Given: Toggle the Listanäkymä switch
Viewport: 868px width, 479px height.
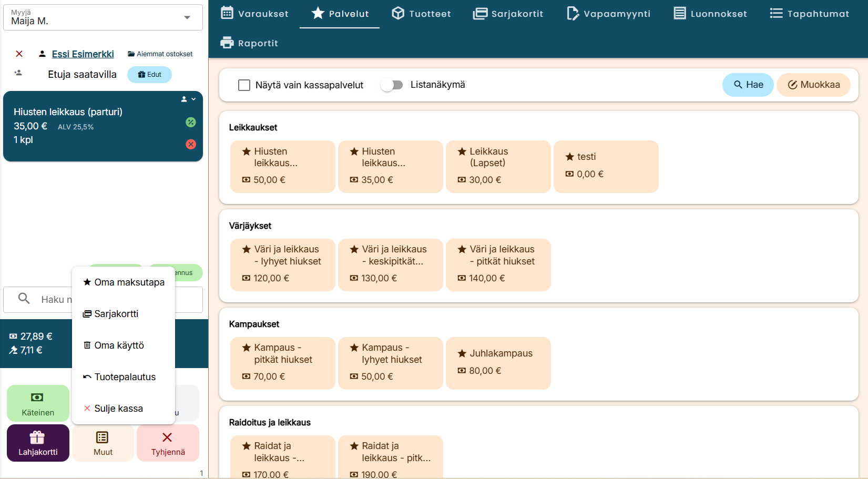Looking at the screenshot, I should (392, 85).
